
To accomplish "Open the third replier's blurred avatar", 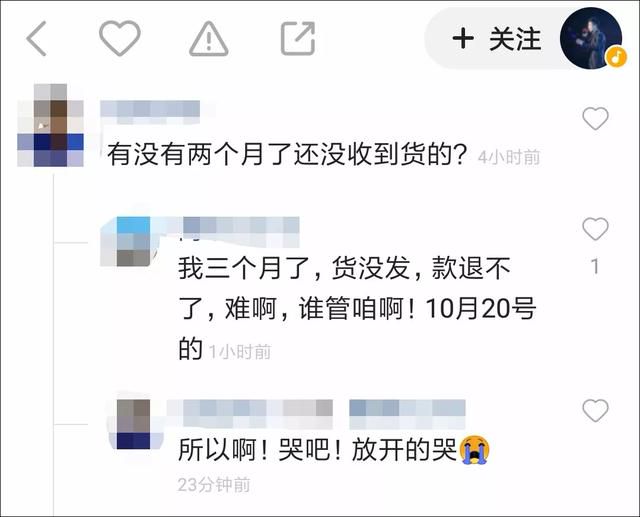I will pos(133,424).
